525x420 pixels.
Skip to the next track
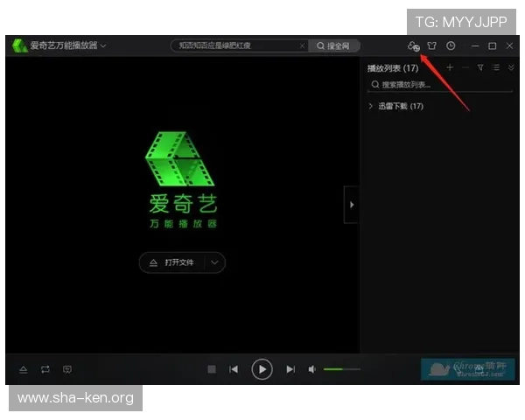pos(290,369)
